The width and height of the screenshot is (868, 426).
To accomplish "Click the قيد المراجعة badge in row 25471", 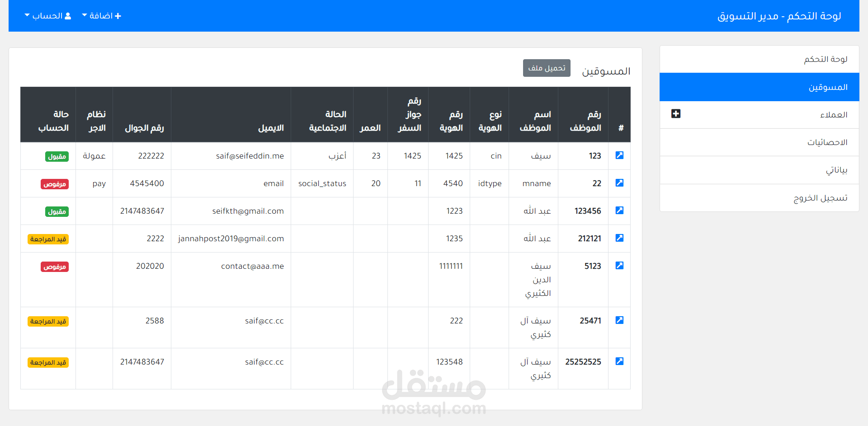I will click(48, 321).
